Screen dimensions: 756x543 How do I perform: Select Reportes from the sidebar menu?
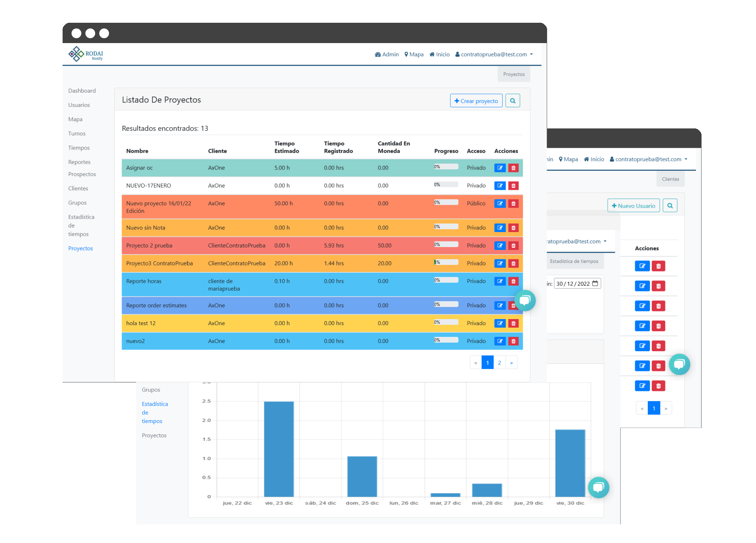pos(79,162)
